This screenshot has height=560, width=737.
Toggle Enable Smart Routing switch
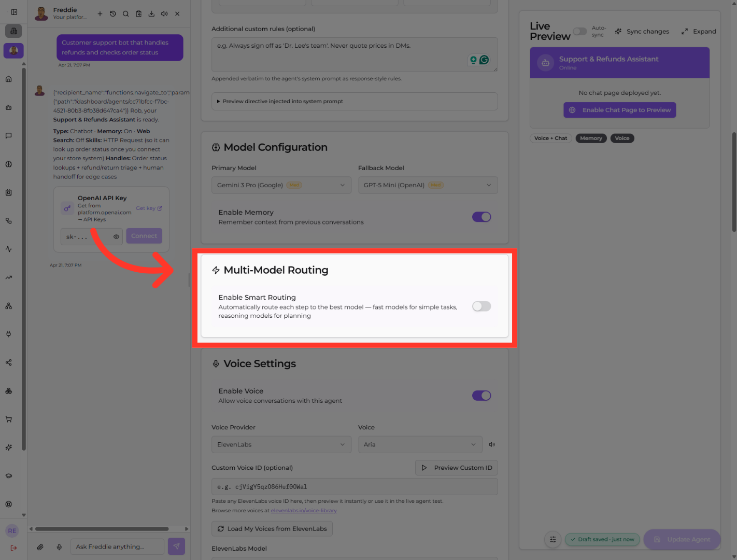pyautogui.click(x=481, y=306)
